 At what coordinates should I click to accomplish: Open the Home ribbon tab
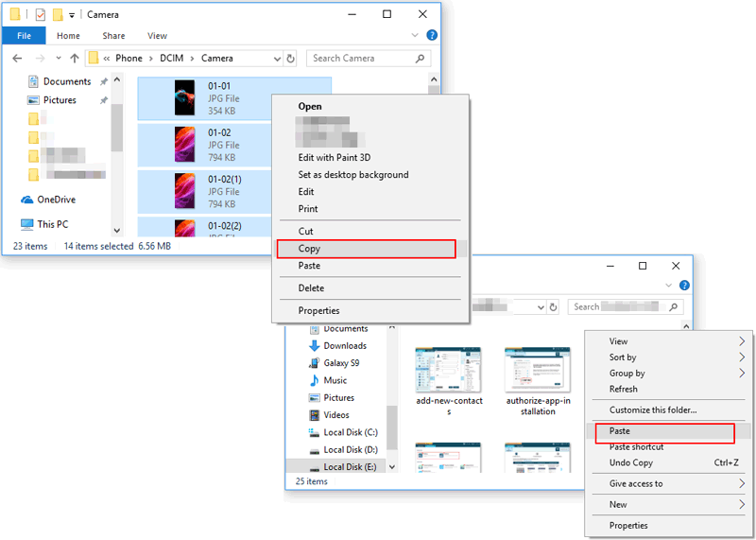tap(68, 36)
